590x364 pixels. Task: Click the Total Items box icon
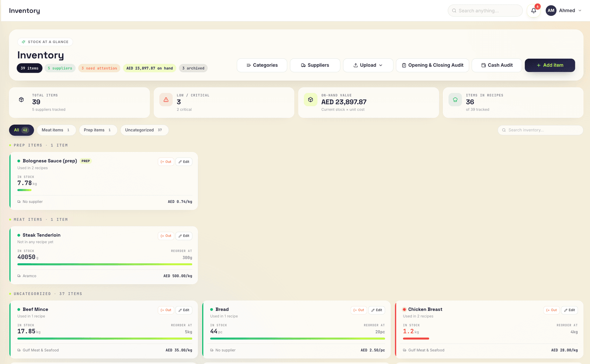pyautogui.click(x=21, y=100)
